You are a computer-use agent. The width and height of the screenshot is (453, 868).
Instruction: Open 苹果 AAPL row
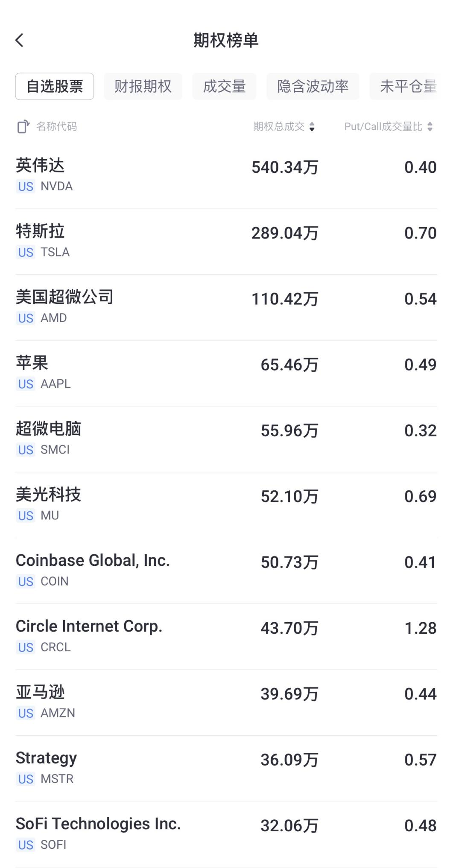pyautogui.click(x=226, y=373)
